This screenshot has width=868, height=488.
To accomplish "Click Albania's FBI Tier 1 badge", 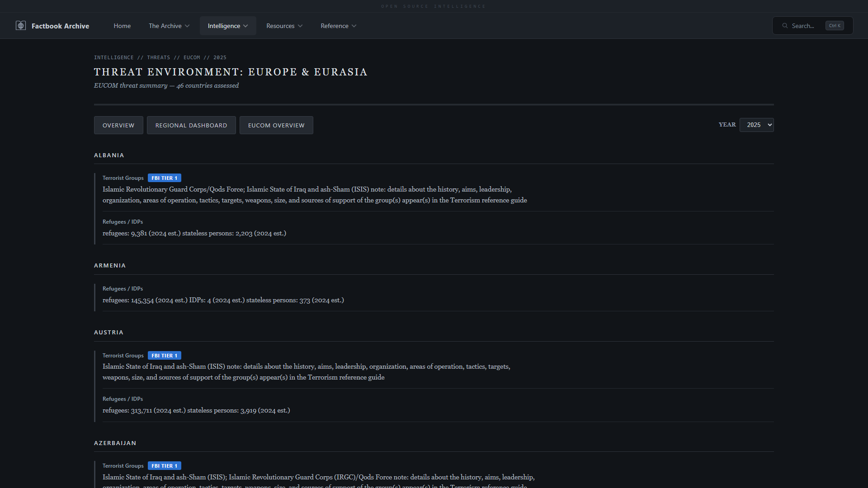I will point(164,178).
